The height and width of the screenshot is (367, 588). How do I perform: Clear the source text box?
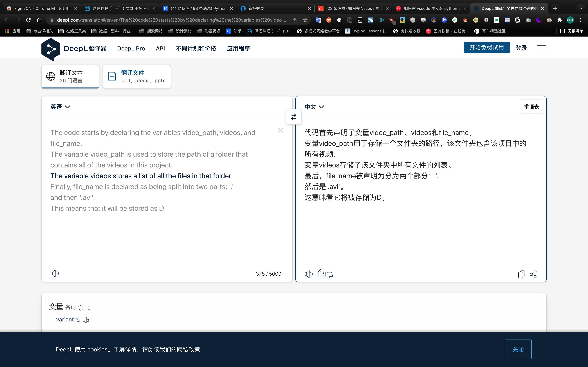point(280,131)
